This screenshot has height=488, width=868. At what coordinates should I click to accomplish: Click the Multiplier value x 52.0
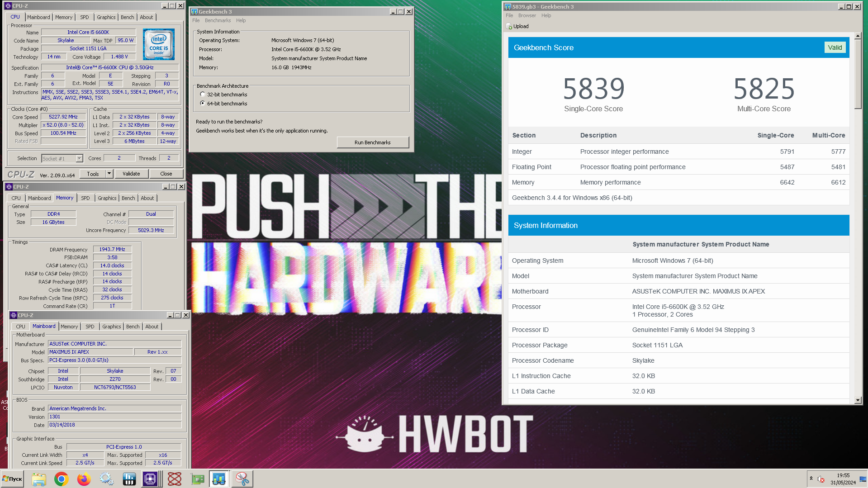click(x=63, y=125)
